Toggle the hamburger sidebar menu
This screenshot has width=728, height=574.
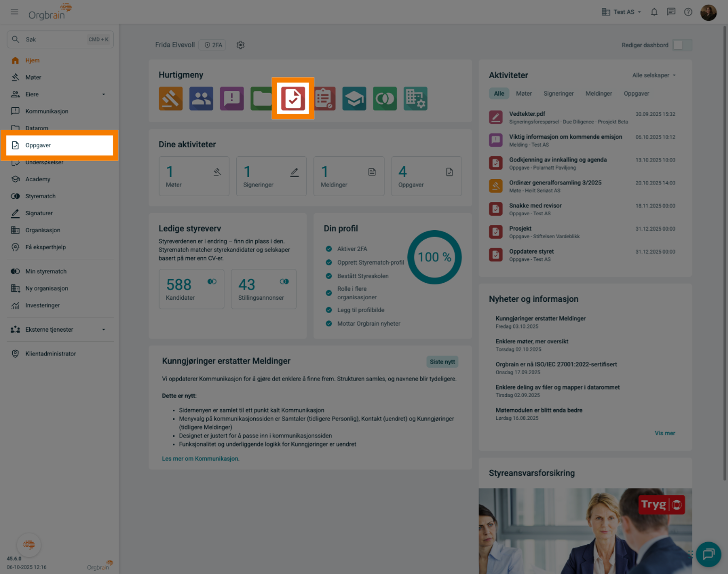coord(14,12)
